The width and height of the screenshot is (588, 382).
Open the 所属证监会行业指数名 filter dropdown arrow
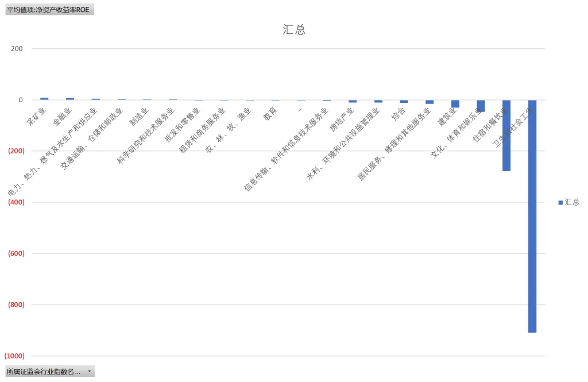(x=89, y=372)
